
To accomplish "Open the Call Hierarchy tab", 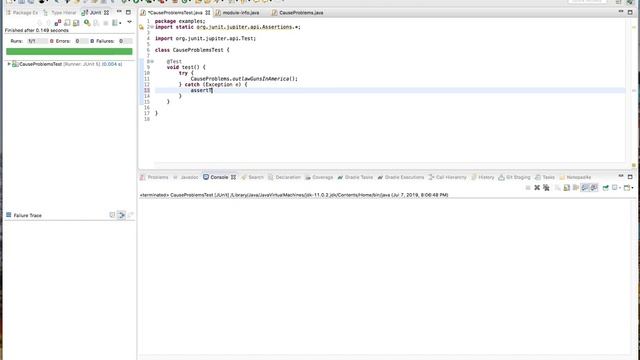I will coord(447,177).
